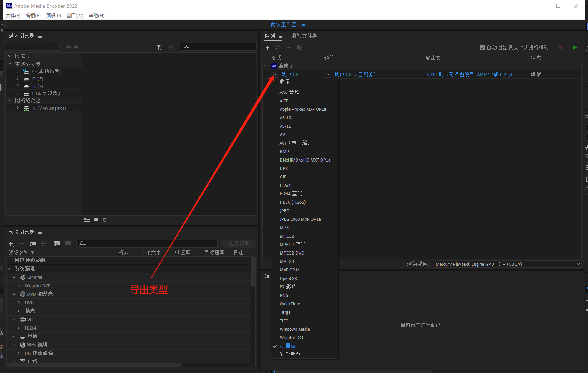The image size is (588, 373).
Task: Click the back arrow in media browser
Action: coord(68,47)
